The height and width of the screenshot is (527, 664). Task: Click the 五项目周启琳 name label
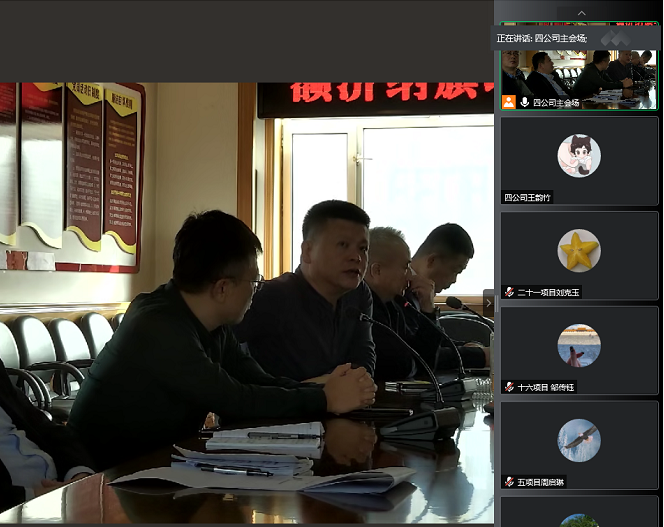tap(540, 482)
